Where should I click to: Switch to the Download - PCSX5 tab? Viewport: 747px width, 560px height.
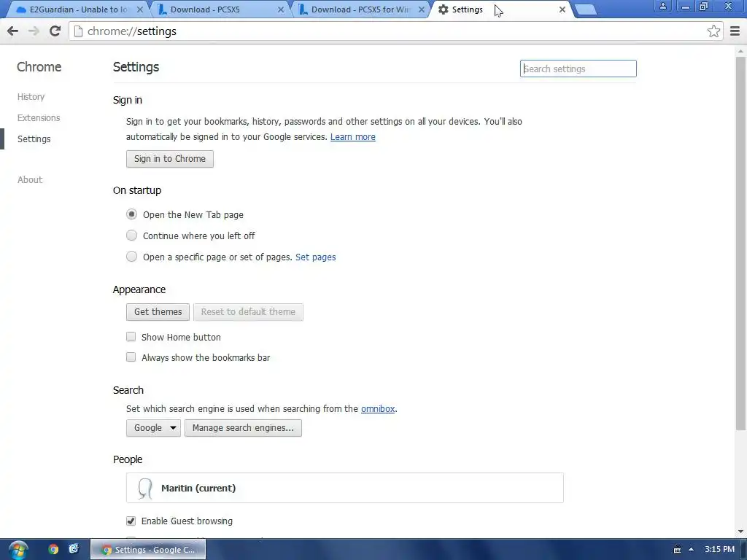click(217, 9)
